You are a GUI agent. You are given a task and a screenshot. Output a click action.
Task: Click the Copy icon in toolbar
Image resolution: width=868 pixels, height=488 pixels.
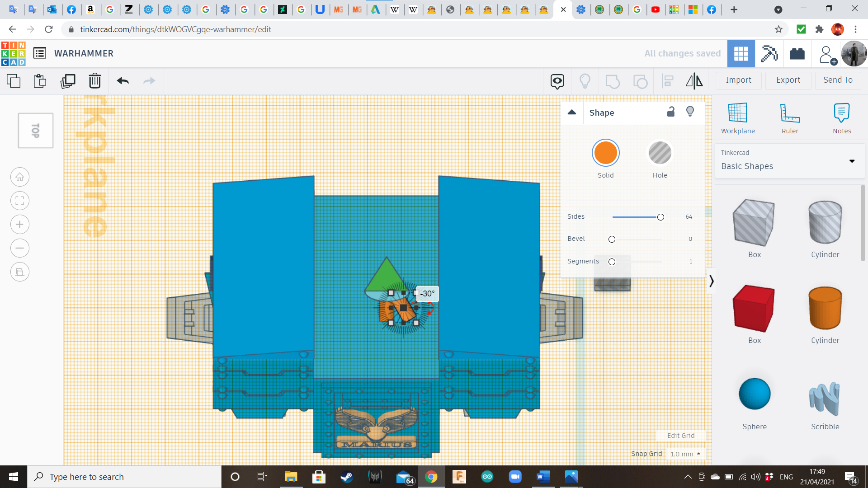pos(14,81)
